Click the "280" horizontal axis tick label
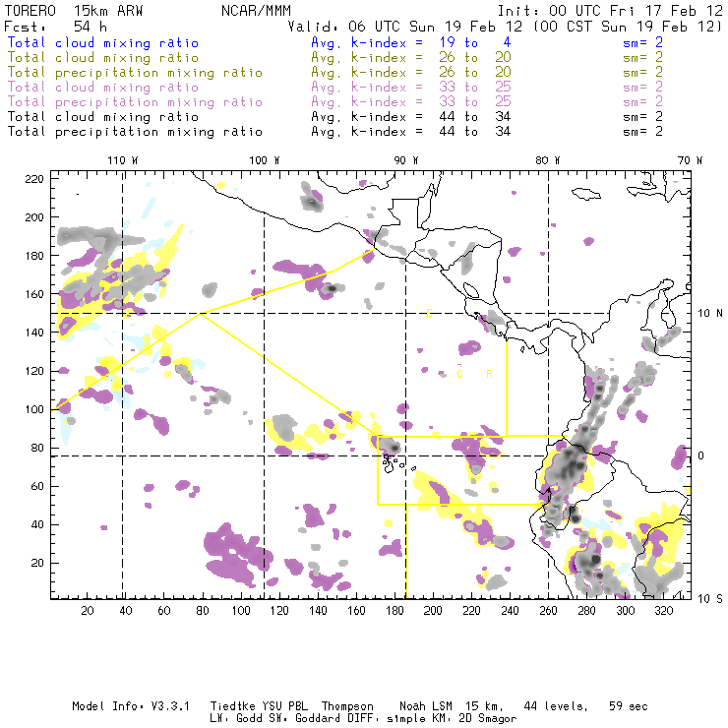The width and height of the screenshot is (728, 728). (586, 611)
